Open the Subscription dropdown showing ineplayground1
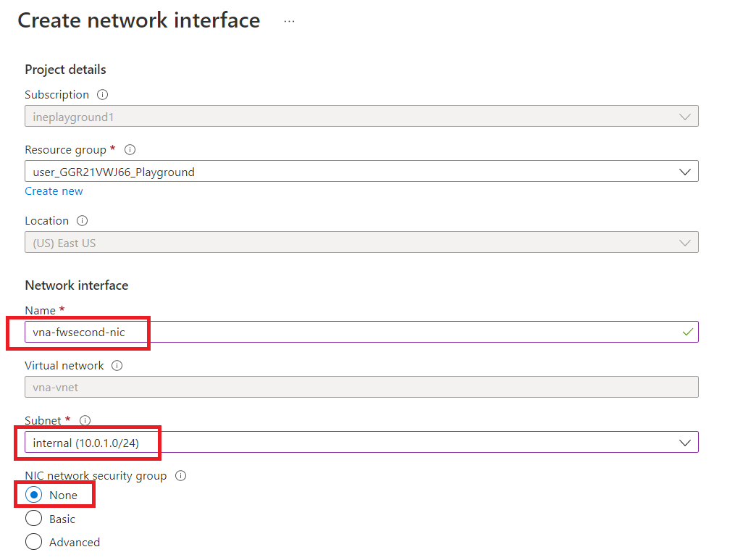The width and height of the screenshot is (743, 560). coord(361,117)
